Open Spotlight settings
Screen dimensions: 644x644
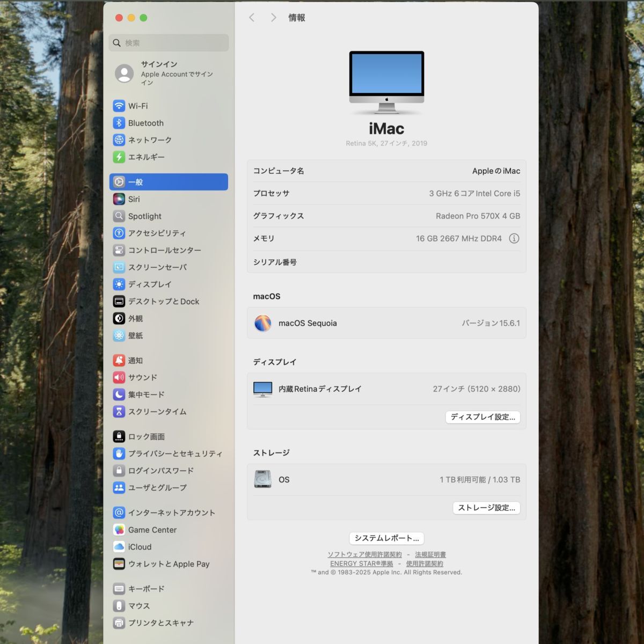(169, 216)
